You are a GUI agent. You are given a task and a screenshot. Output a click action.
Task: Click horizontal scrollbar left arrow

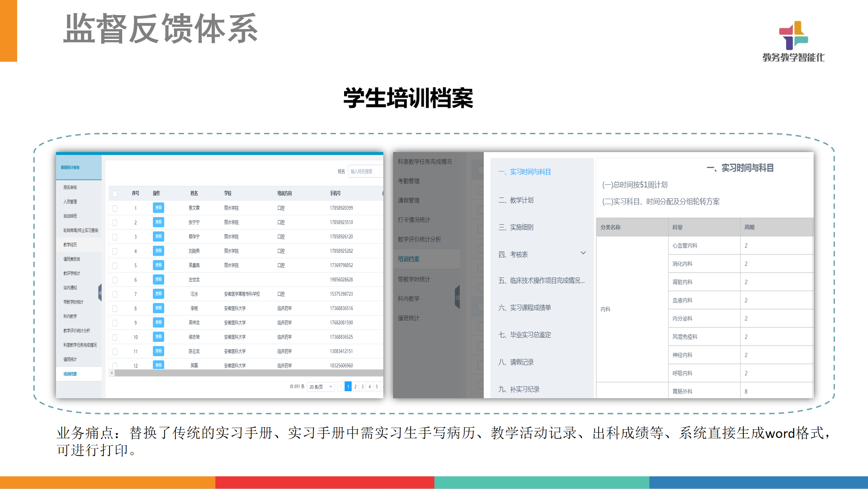pyautogui.click(x=112, y=373)
